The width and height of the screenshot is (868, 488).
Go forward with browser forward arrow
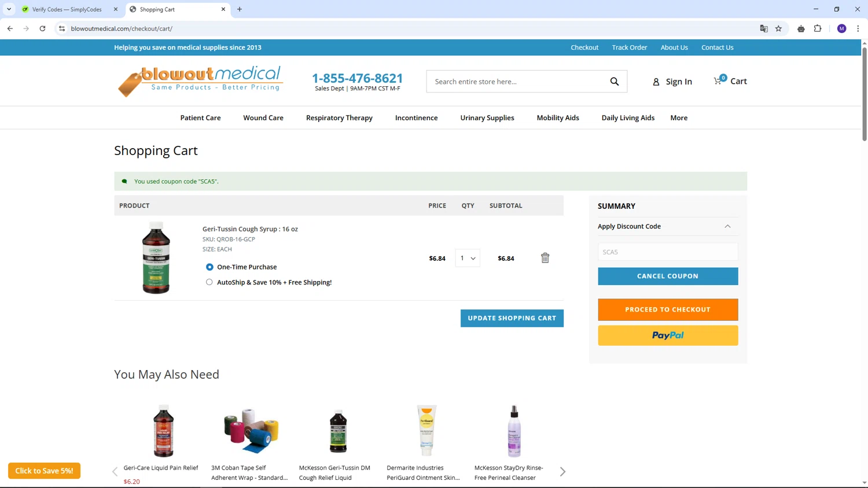coord(26,28)
